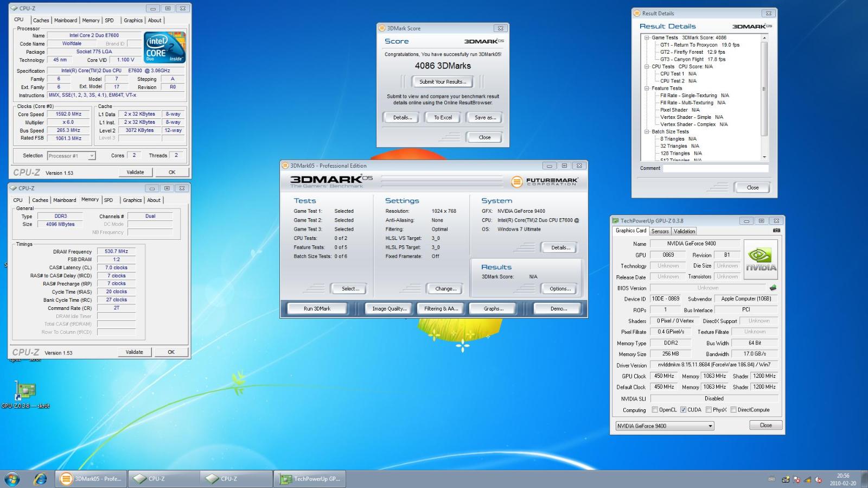The height and width of the screenshot is (488, 868).
Task: Click Change button under Settings
Action: click(x=445, y=289)
